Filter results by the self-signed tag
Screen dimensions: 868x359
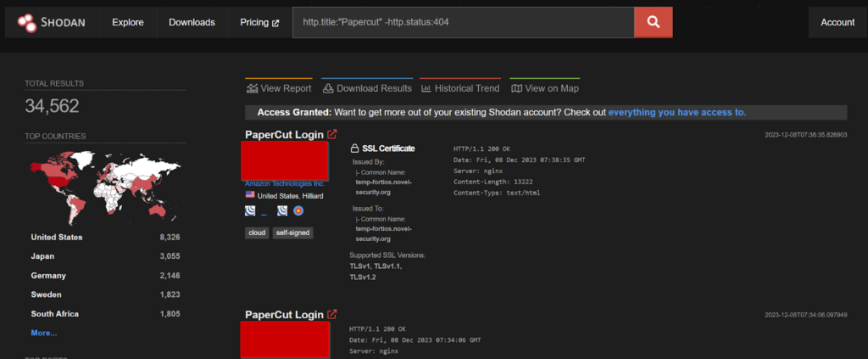coord(292,233)
